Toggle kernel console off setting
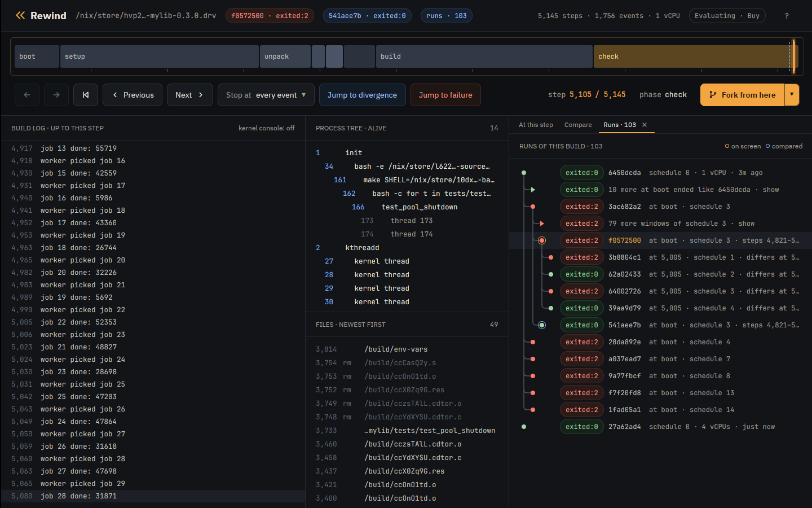The width and height of the screenshot is (812, 508). click(x=266, y=128)
